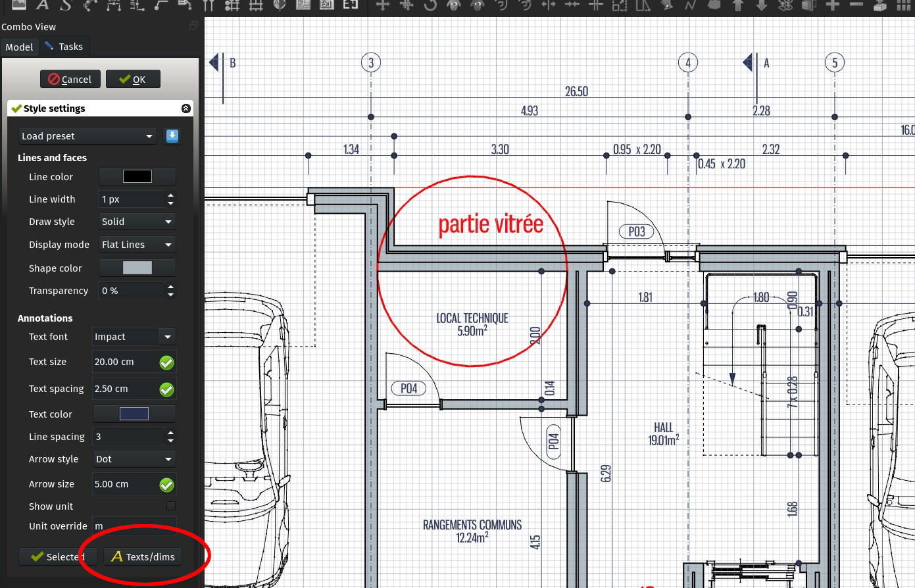Open the Line color swatch

pos(137,176)
